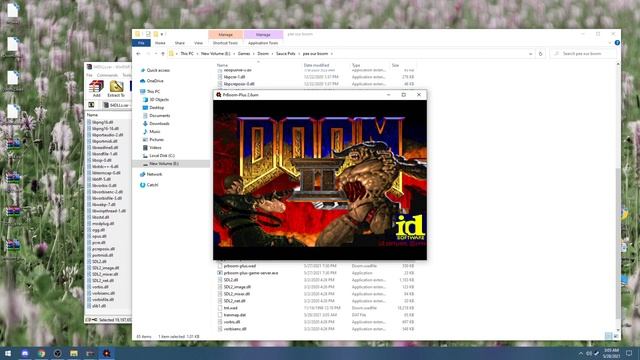Open the File tab in Explorer

point(141,43)
